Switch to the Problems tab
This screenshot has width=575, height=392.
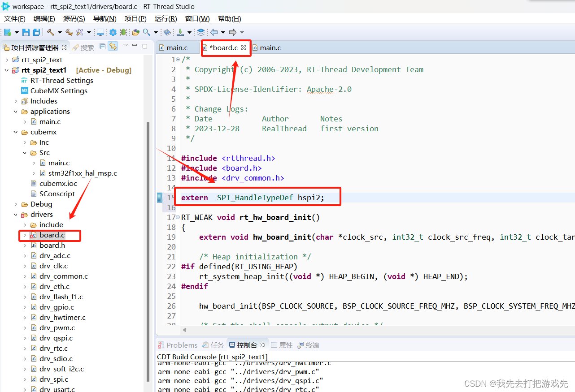pos(178,345)
